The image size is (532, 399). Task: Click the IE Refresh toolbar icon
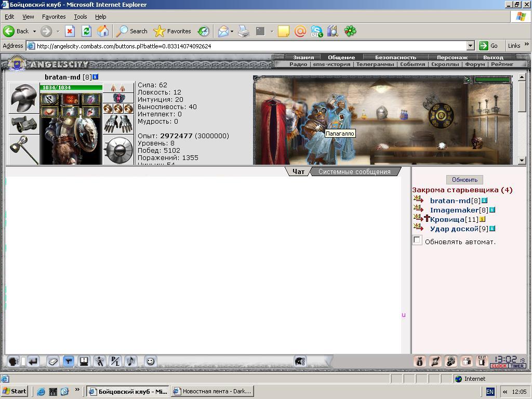(87, 31)
